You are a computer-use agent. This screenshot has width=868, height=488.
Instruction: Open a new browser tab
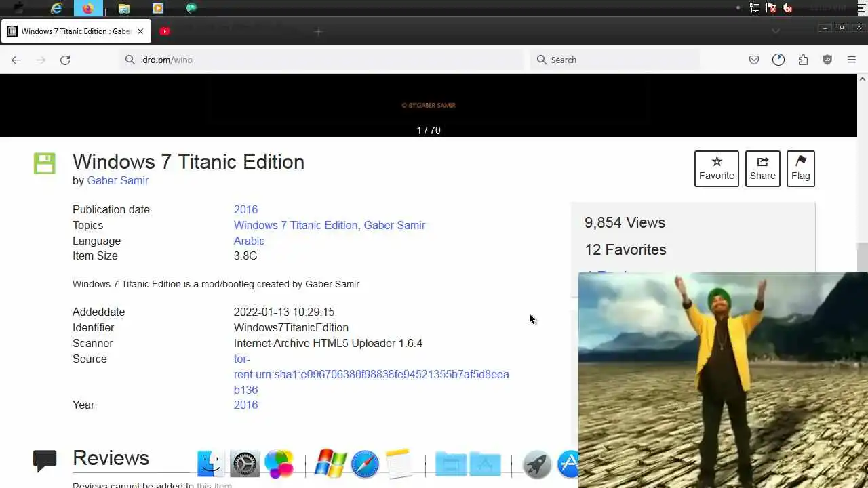318,31
